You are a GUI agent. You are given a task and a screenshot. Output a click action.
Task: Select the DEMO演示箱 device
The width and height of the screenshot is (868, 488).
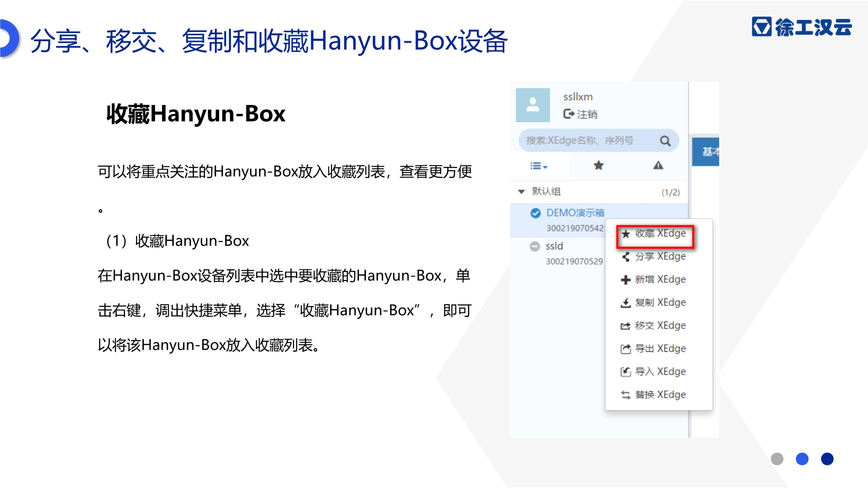point(575,213)
